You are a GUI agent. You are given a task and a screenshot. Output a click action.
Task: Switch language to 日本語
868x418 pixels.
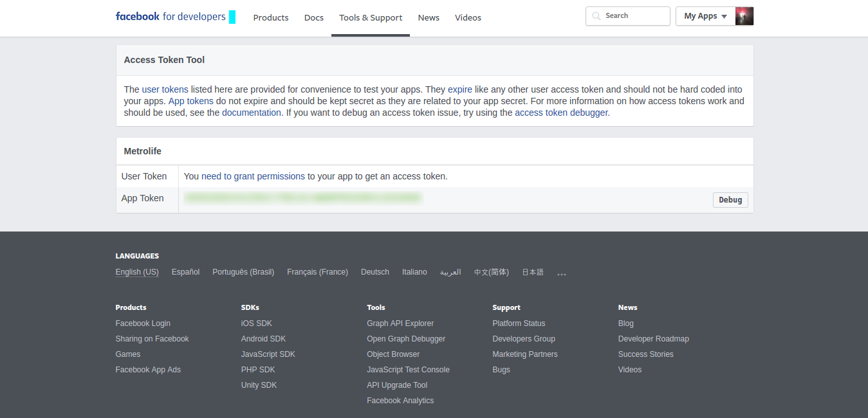[x=533, y=272]
